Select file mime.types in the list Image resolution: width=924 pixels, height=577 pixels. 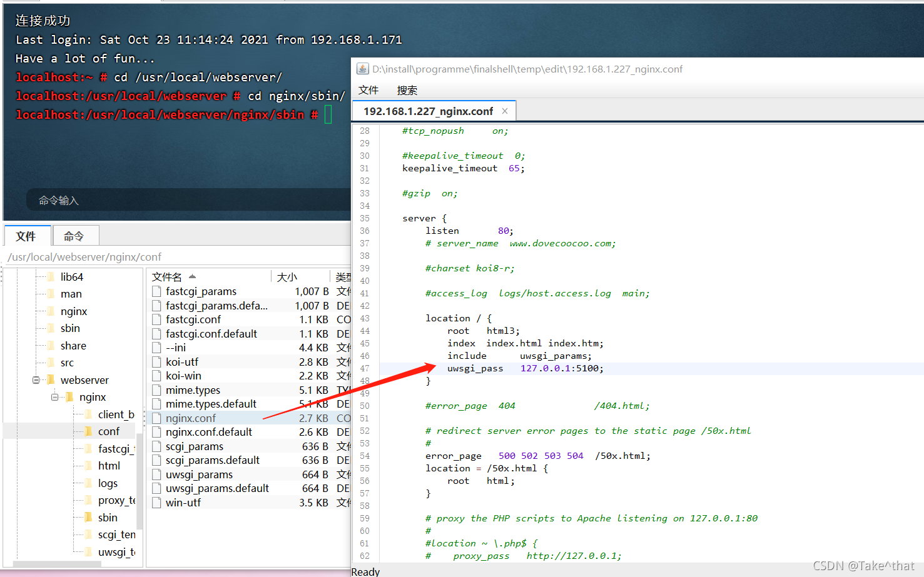pyautogui.click(x=193, y=390)
